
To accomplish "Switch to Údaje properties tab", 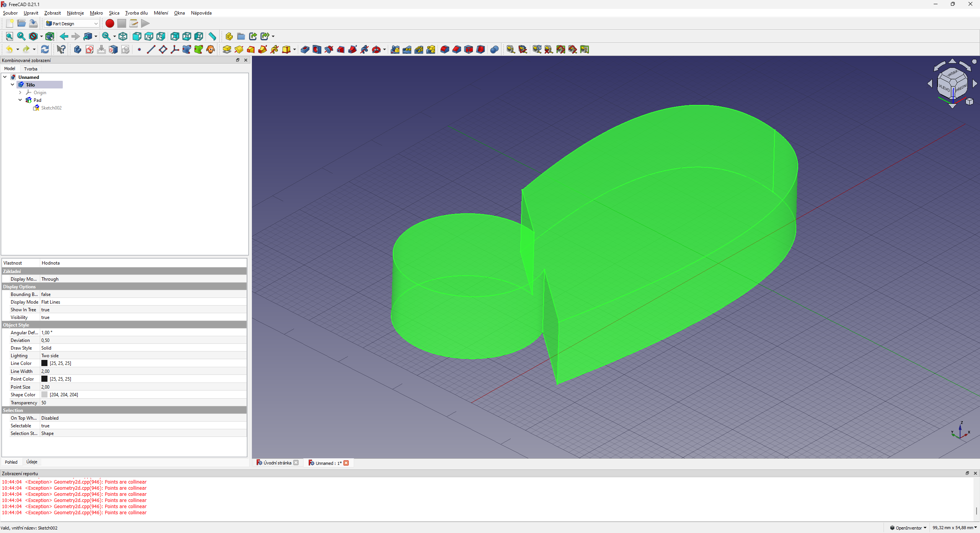I will point(32,462).
